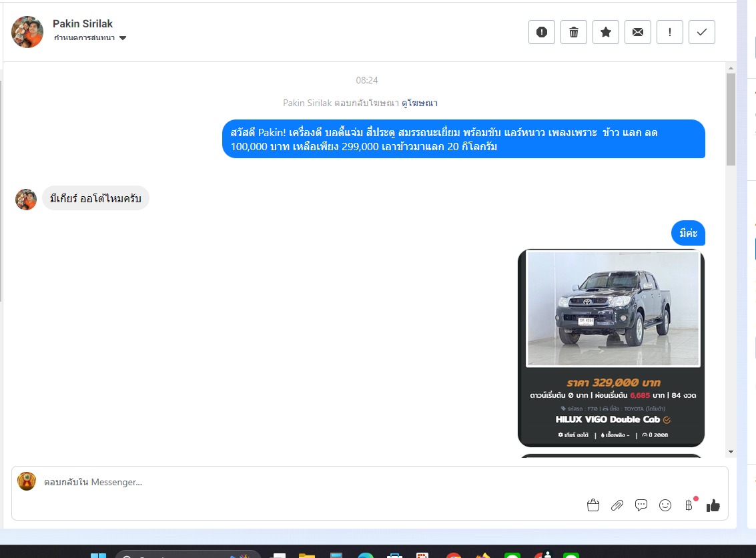Click the page avatar beside the reply box
756x558 pixels.
coord(27,481)
